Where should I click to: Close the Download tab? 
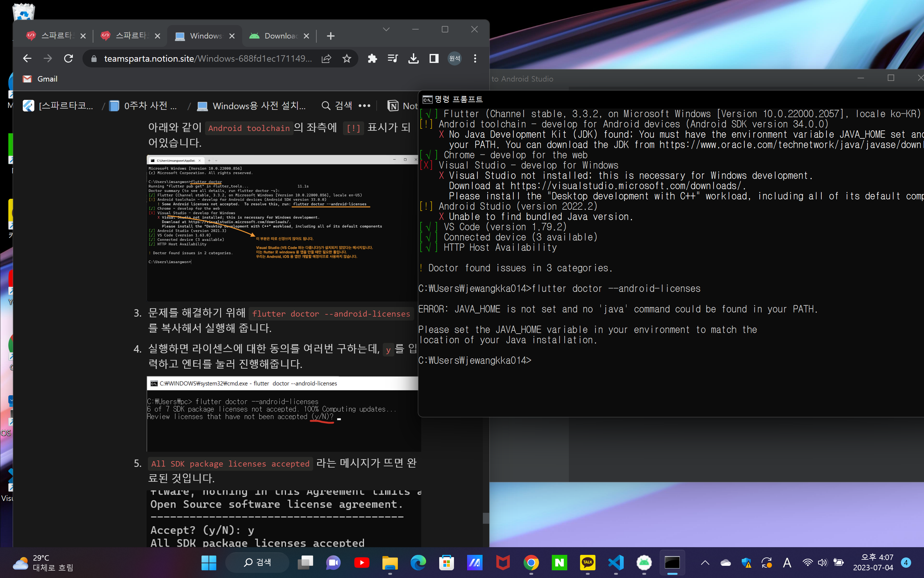(x=306, y=36)
